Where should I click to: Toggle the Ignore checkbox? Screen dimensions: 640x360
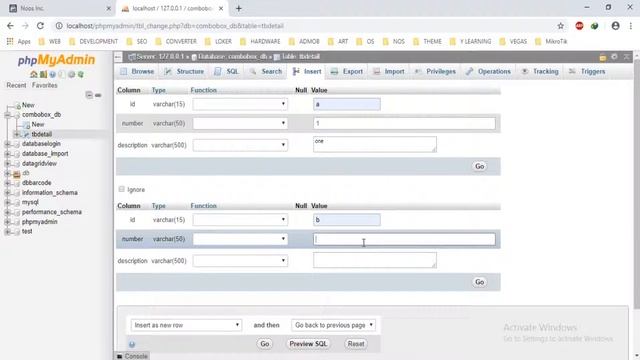point(122,189)
